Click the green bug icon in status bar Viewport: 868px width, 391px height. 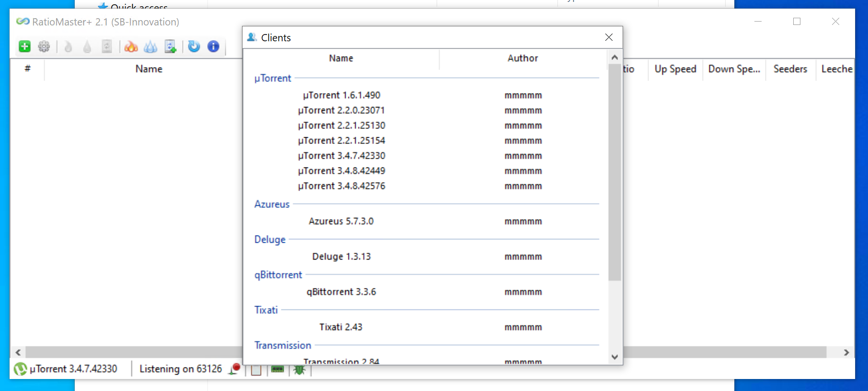[x=300, y=369]
